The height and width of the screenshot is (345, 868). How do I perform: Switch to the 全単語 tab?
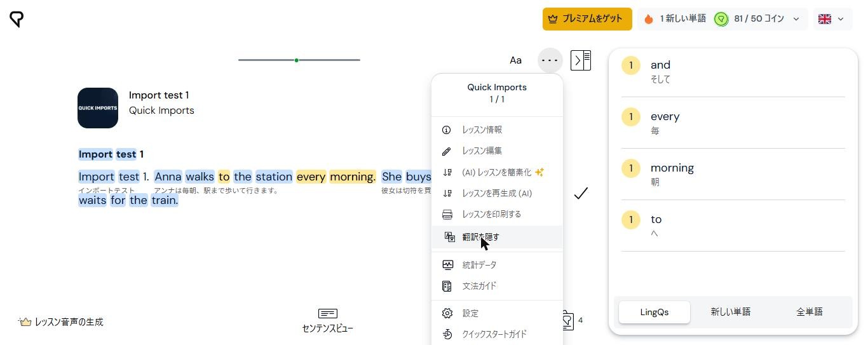(810, 312)
